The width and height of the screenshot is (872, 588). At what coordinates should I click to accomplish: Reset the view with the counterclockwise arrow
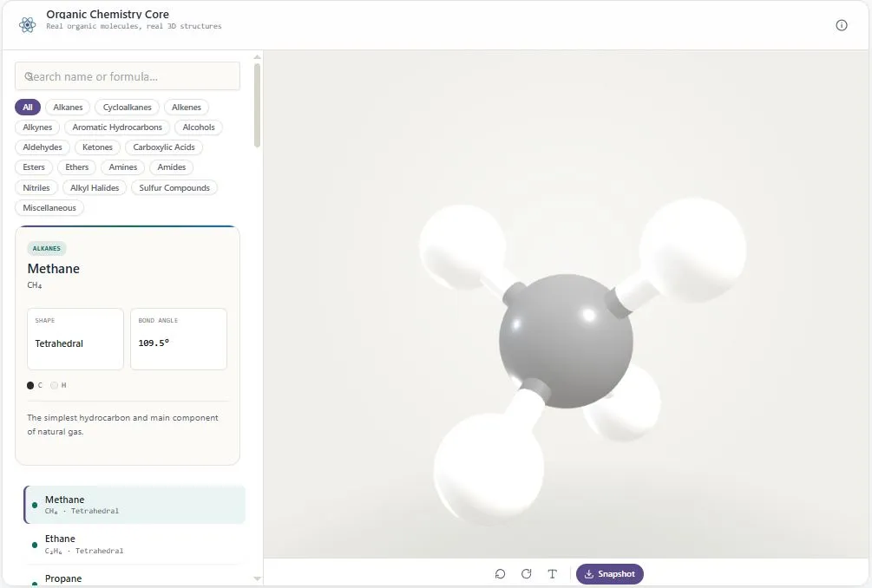pos(500,573)
